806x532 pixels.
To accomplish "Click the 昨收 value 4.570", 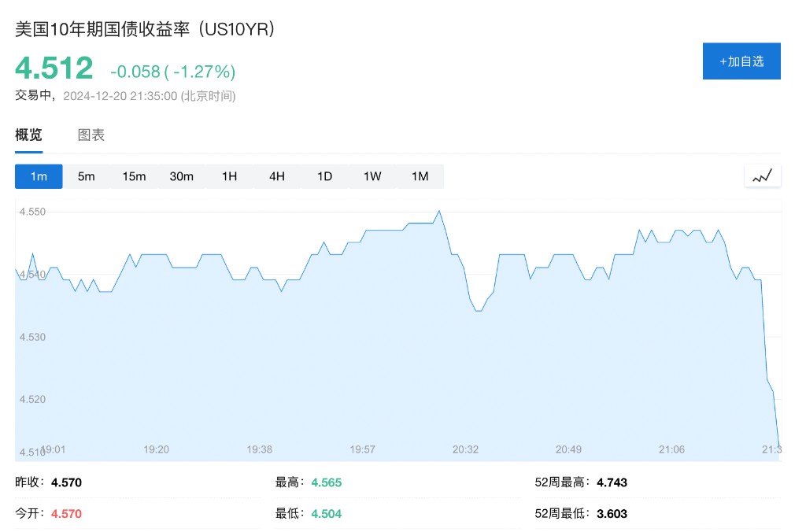I will [x=66, y=482].
